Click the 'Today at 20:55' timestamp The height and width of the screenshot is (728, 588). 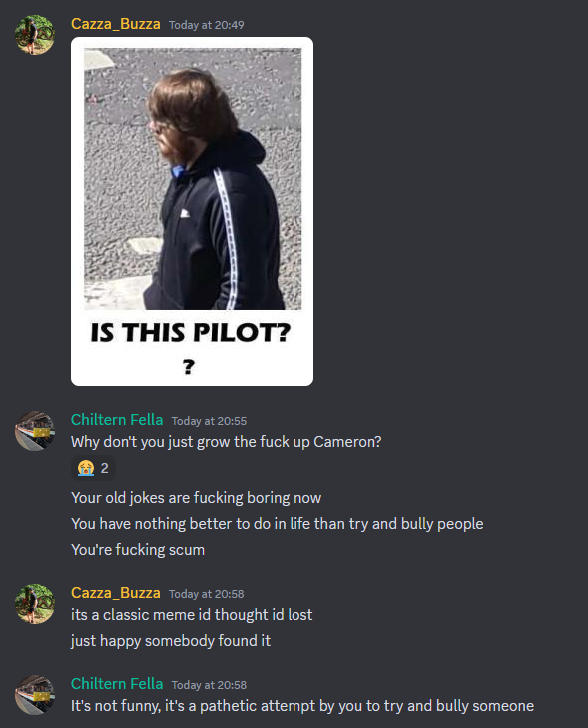(209, 421)
